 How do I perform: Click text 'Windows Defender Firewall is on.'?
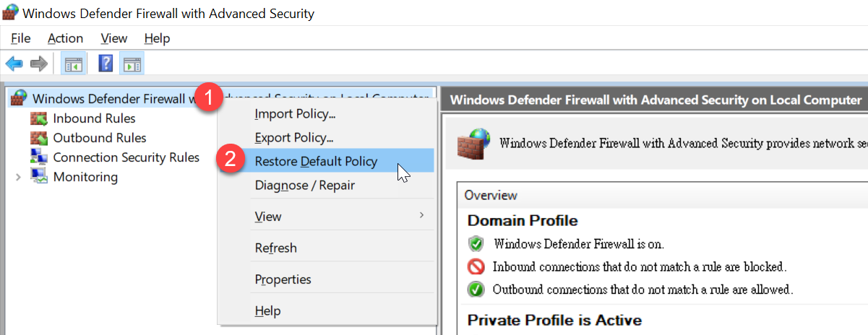[x=579, y=244]
